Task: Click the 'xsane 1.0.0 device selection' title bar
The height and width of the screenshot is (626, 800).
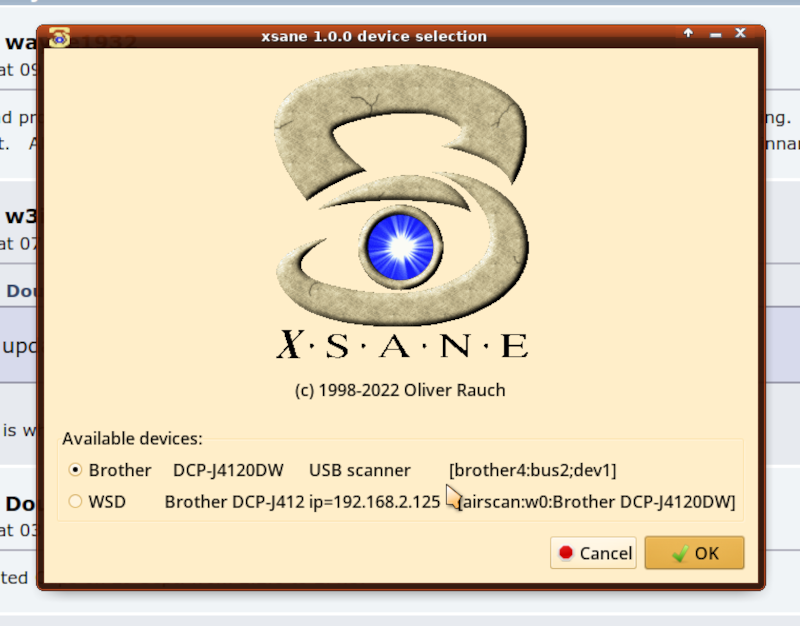Action: point(373,36)
